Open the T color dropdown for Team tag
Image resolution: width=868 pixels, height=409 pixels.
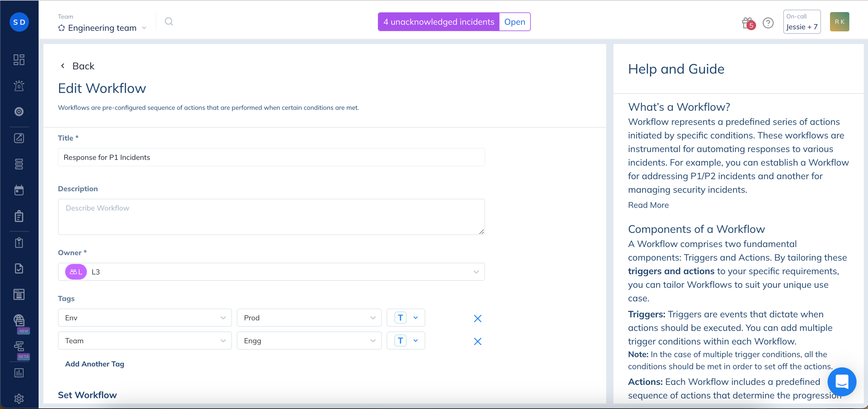coord(406,341)
